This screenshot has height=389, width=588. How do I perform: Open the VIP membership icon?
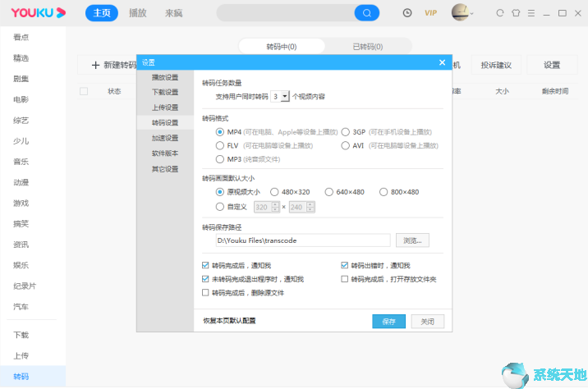pyautogui.click(x=430, y=13)
